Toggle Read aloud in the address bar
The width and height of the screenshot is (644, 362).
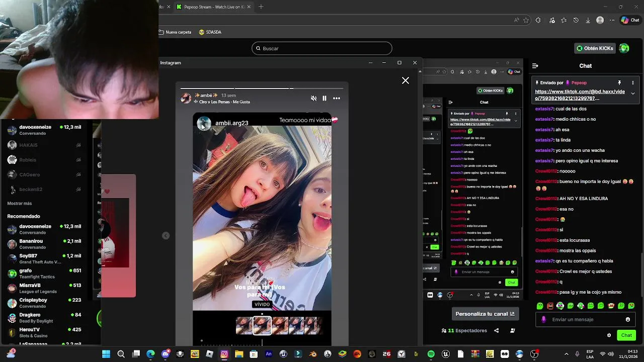pyautogui.click(x=517, y=20)
